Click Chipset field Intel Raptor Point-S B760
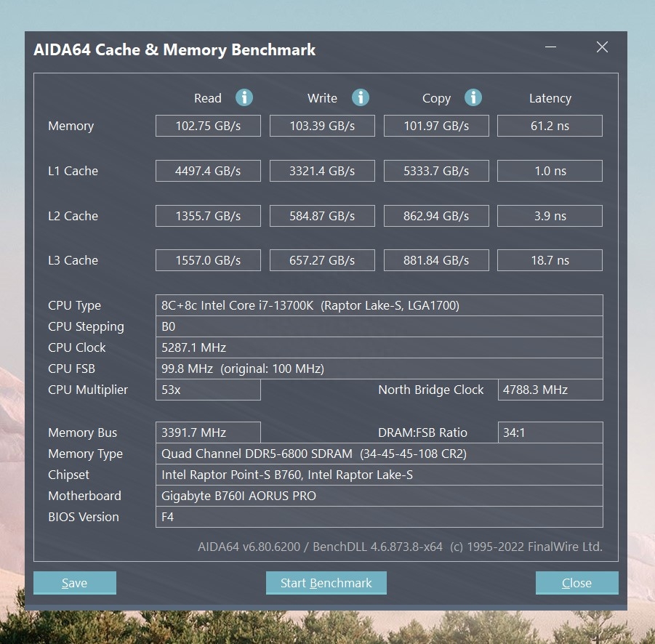The image size is (655, 644). [379, 475]
